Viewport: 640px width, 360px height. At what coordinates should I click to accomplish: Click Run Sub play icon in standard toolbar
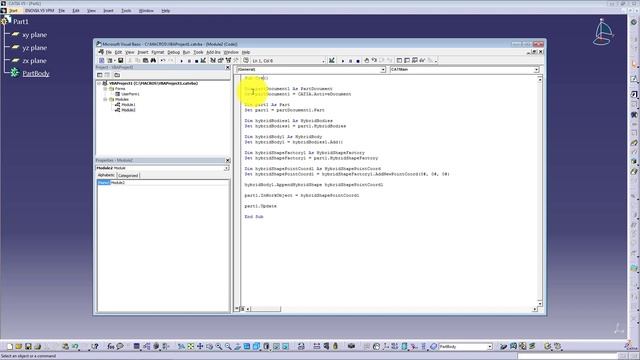[181, 61]
